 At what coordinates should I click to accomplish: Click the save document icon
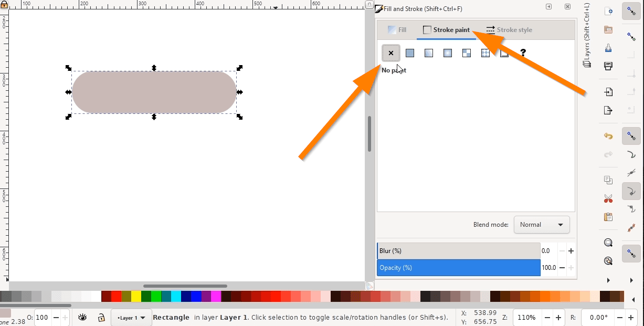pyautogui.click(x=608, y=48)
